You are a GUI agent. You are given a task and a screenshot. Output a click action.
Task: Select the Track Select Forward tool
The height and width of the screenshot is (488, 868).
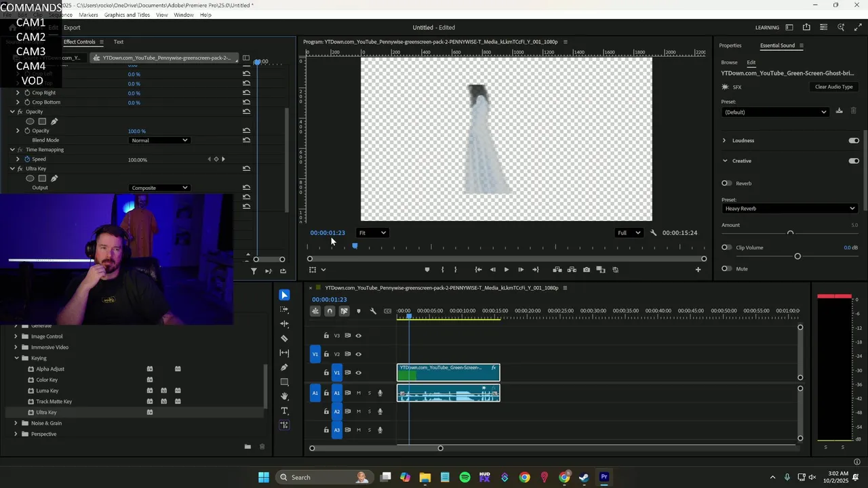[284, 309]
